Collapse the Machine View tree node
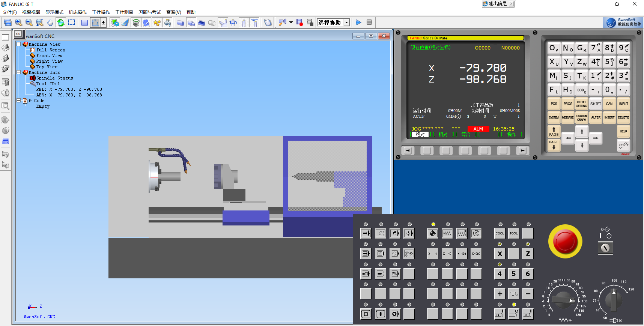This screenshot has width=644, height=326. tap(18, 44)
